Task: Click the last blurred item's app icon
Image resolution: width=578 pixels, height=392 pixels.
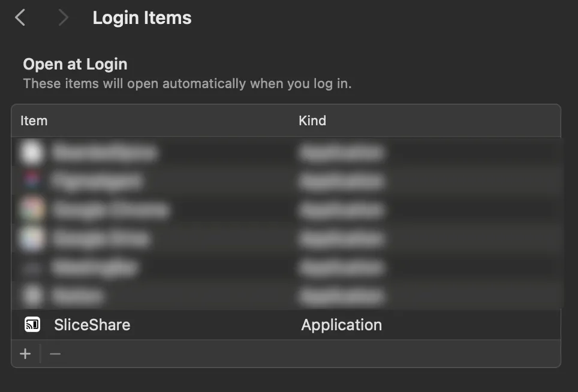Action: tap(32, 295)
